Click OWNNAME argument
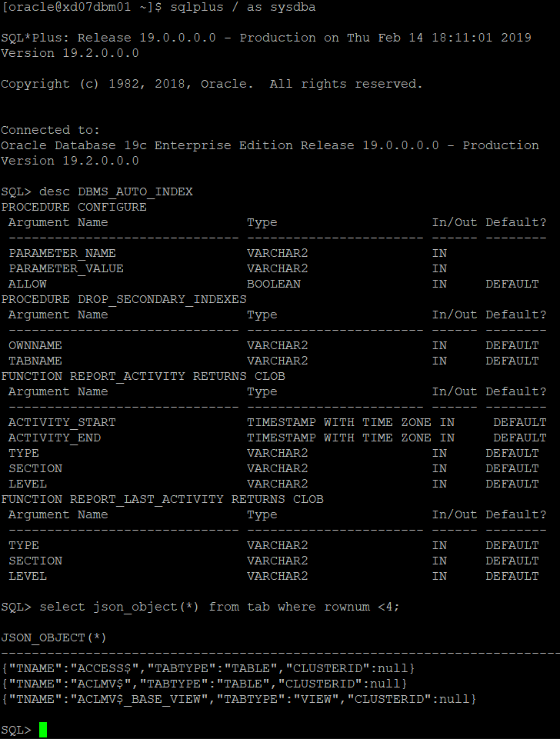This screenshot has height=739, width=560. pyautogui.click(x=35, y=346)
